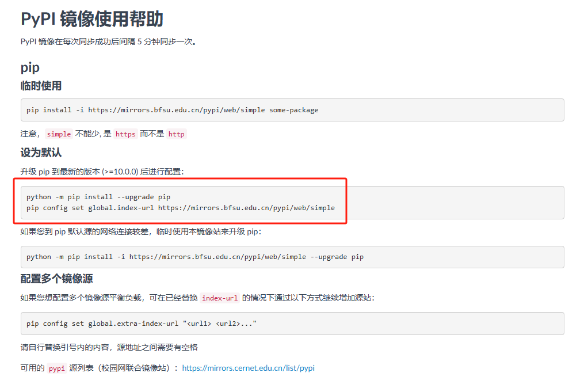Viewport: 588px width, 384px height.
Task: Click the '设为默认' subheading
Action: [x=41, y=153]
